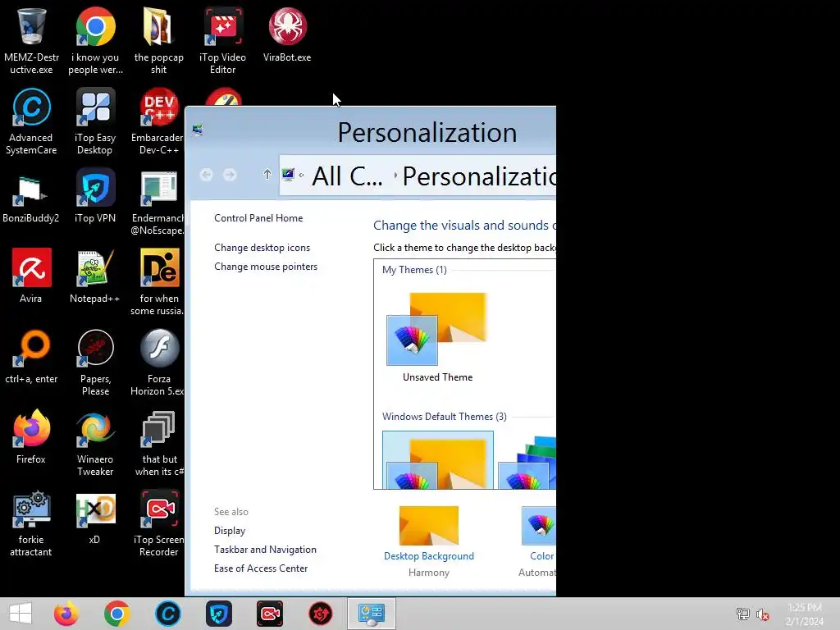This screenshot has width=840, height=630.
Task: Open iTop Easy Desktop shortcut
Action: coord(95,121)
